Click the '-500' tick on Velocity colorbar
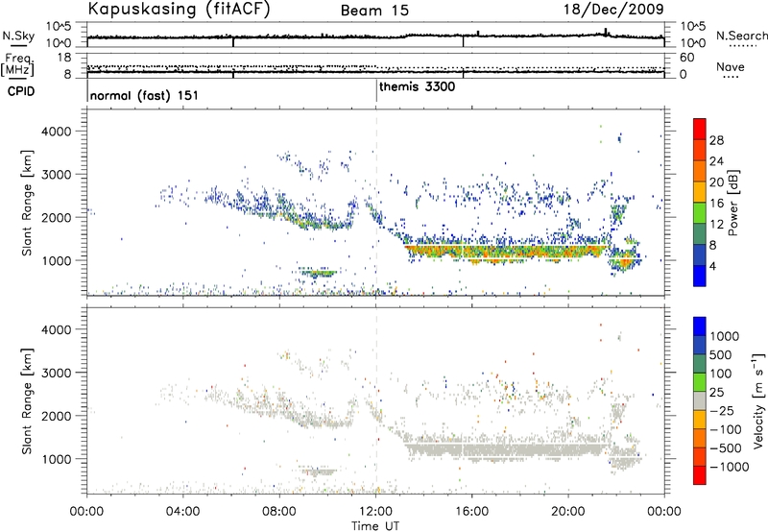The width and height of the screenshot is (768, 532). click(726, 447)
